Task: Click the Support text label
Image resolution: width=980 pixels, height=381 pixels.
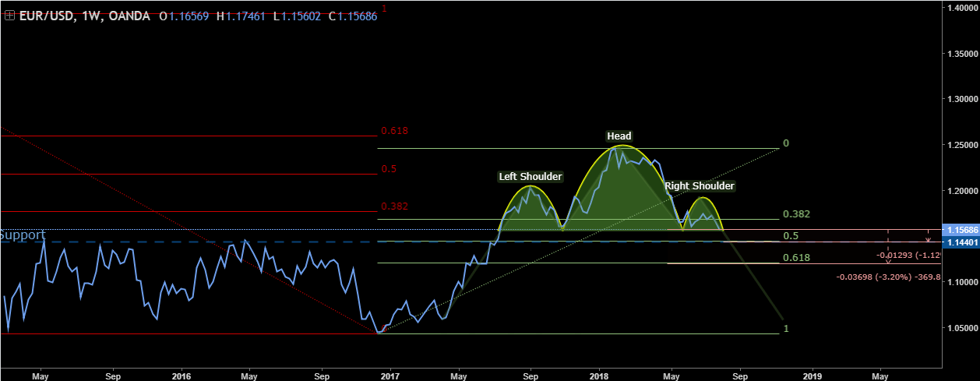Action: [x=23, y=235]
